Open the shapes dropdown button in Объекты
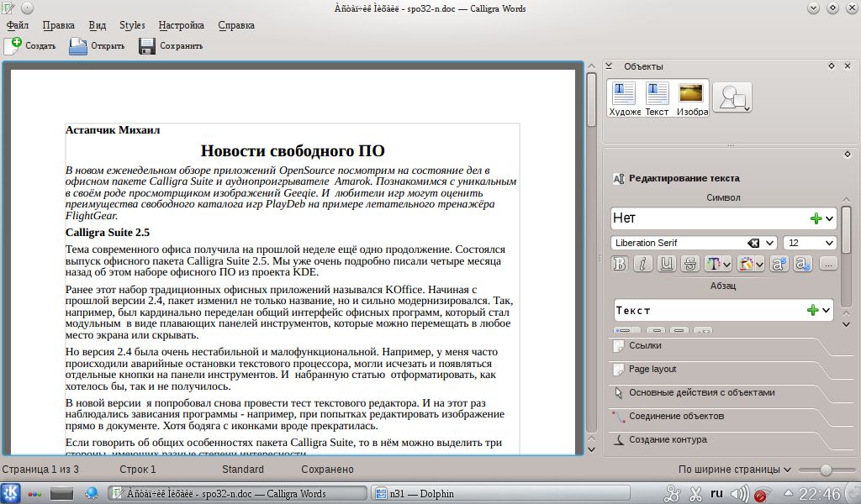Viewport: 861px width, 504px height. pos(732,99)
